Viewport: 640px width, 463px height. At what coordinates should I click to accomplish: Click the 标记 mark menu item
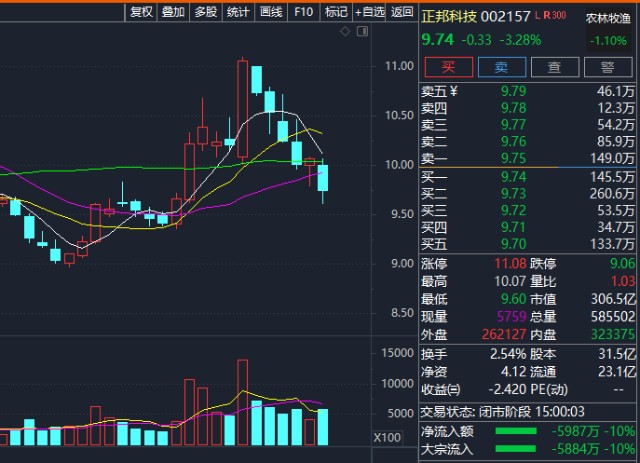(336, 12)
